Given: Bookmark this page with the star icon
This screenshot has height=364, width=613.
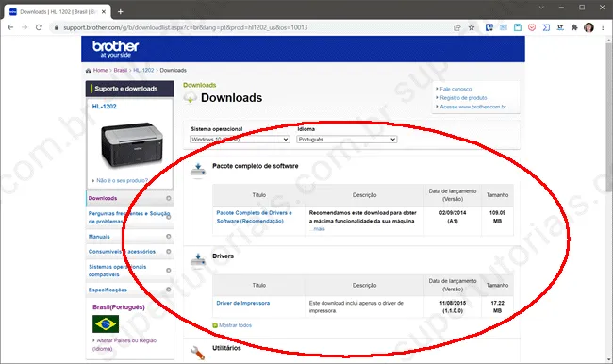Looking at the screenshot, I should click(472, 27).
